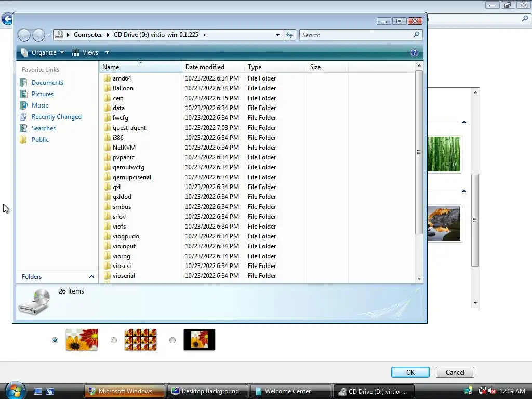Sort by the Name column header
The height and width of the screenshot is (399, 532).
(140, 67)
